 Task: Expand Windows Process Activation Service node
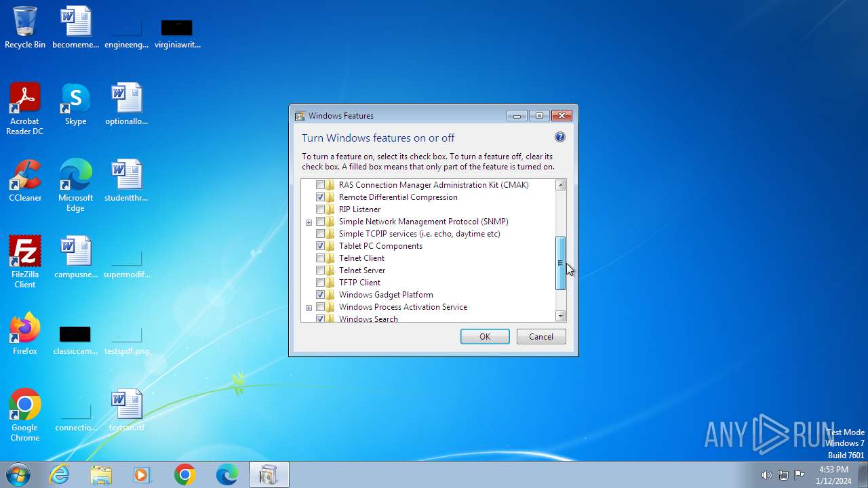(309, 308)
